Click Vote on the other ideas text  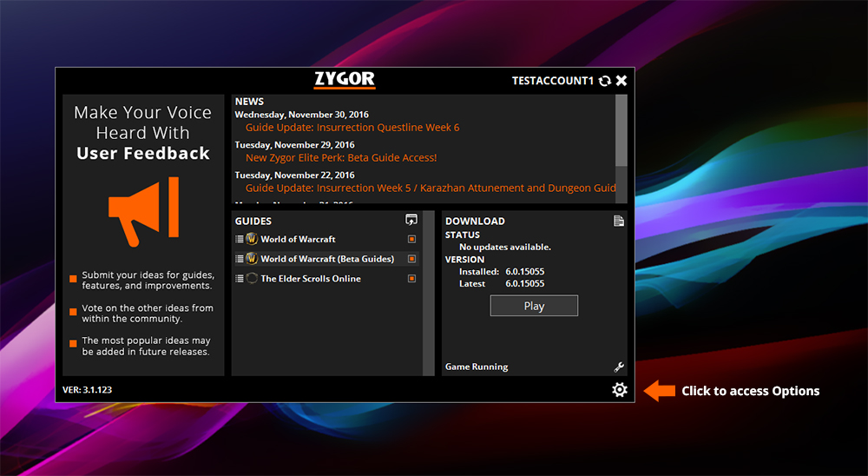coord(148,313)
